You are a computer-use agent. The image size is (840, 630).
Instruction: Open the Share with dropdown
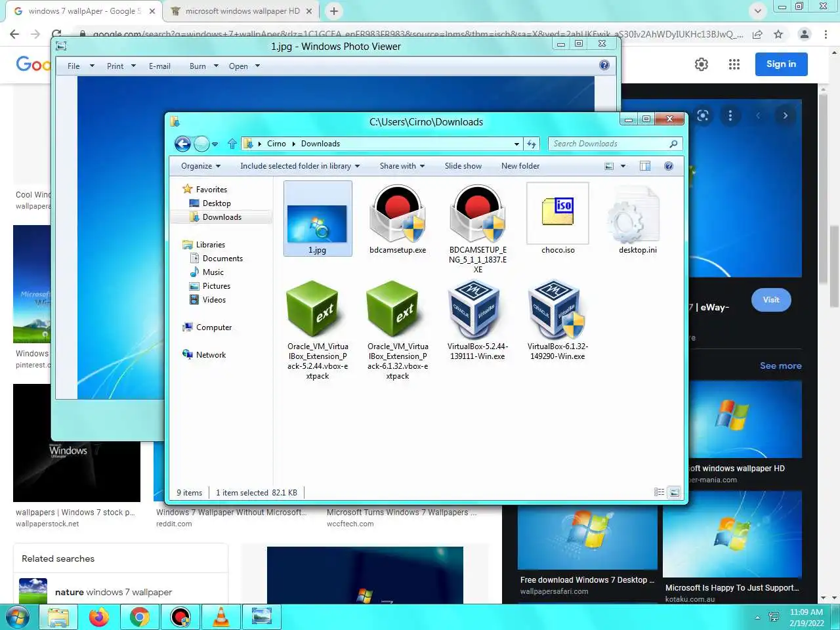pos(402,166)
